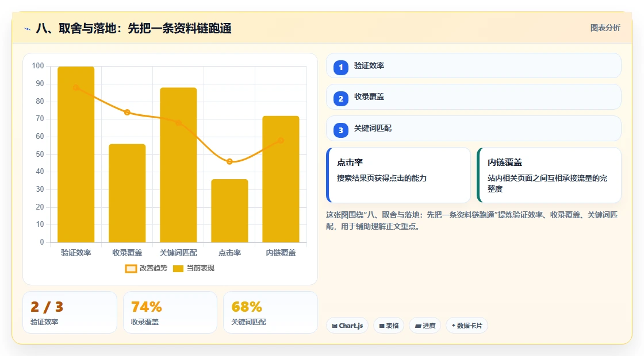Toggle the 改善趋势 legend item
The image size is (644, 356).
click(x=146, y=268)
